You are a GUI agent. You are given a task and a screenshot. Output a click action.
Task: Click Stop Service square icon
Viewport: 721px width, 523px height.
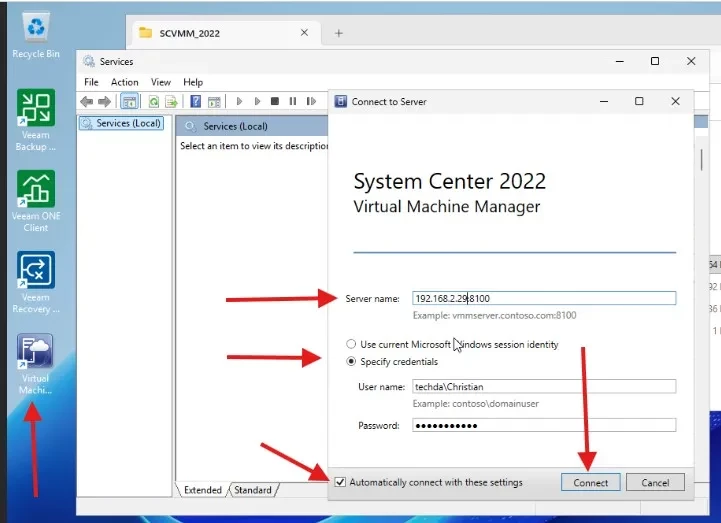275,101
